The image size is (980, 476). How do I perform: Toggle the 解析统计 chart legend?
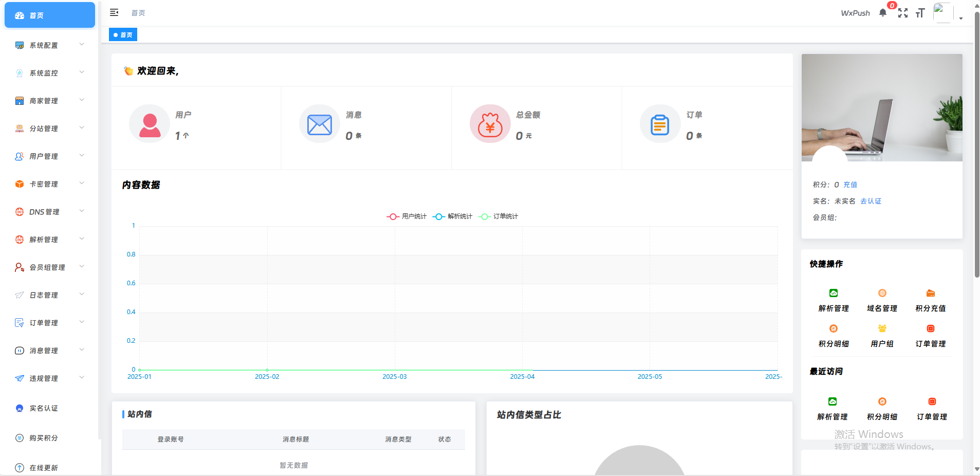pos(452,216)
